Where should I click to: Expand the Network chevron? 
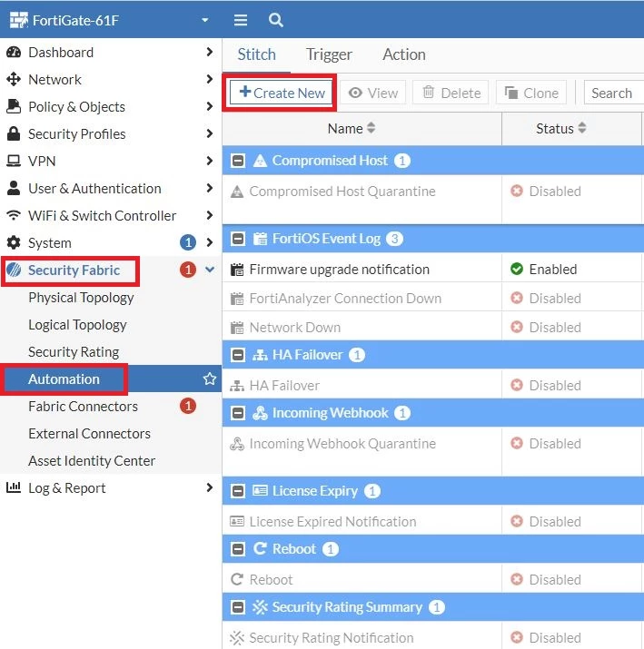click(210, 79)
